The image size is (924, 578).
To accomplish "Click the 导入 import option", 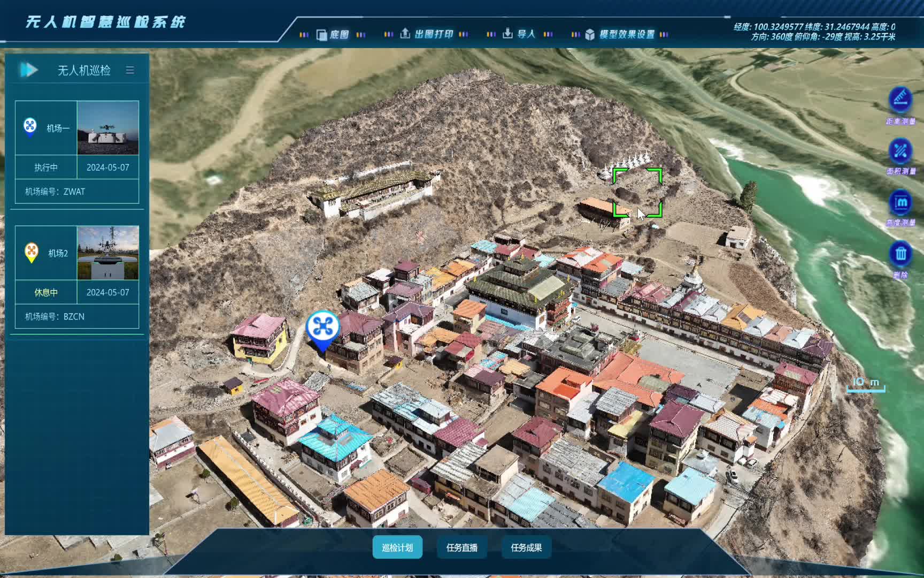I will [x=519, y=34].
